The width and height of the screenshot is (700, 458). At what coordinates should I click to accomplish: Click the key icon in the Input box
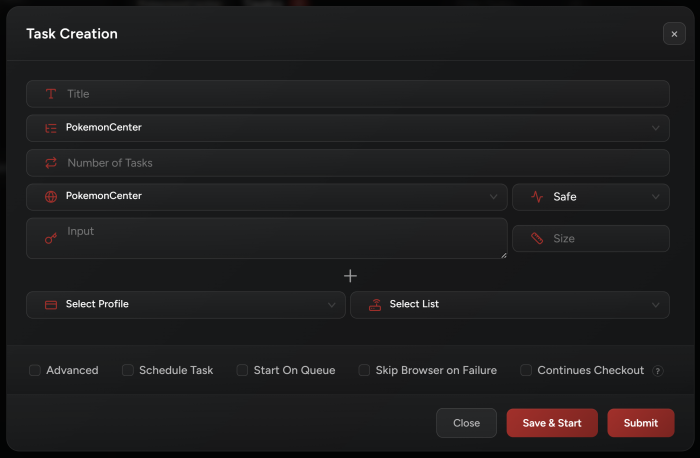(51, 238)
